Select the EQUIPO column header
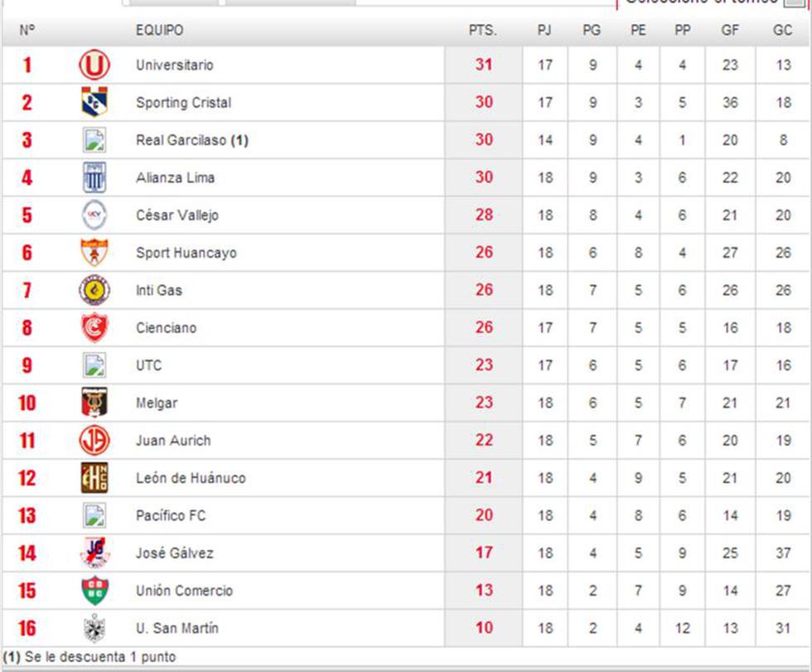Image resolution: width=812 pixels, height=672 pixels. [x=158, y=30]
